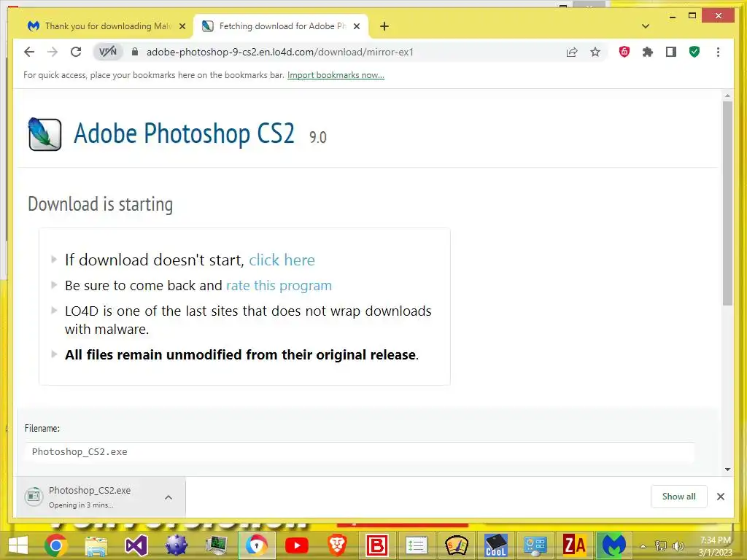This screenshot has height=560, width=747.
Task: Click the address bar URL
Action: coord(279,52)
